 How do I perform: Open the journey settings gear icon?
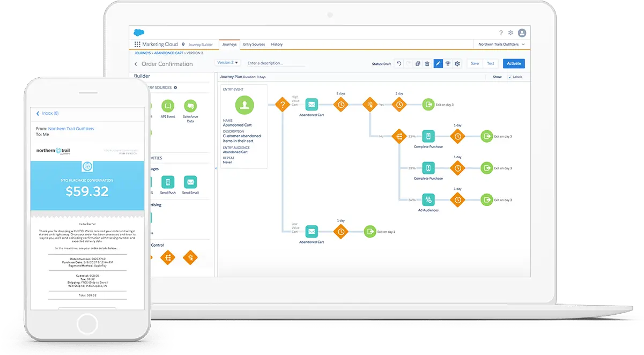pyautogui.click(x=457, y=63)
